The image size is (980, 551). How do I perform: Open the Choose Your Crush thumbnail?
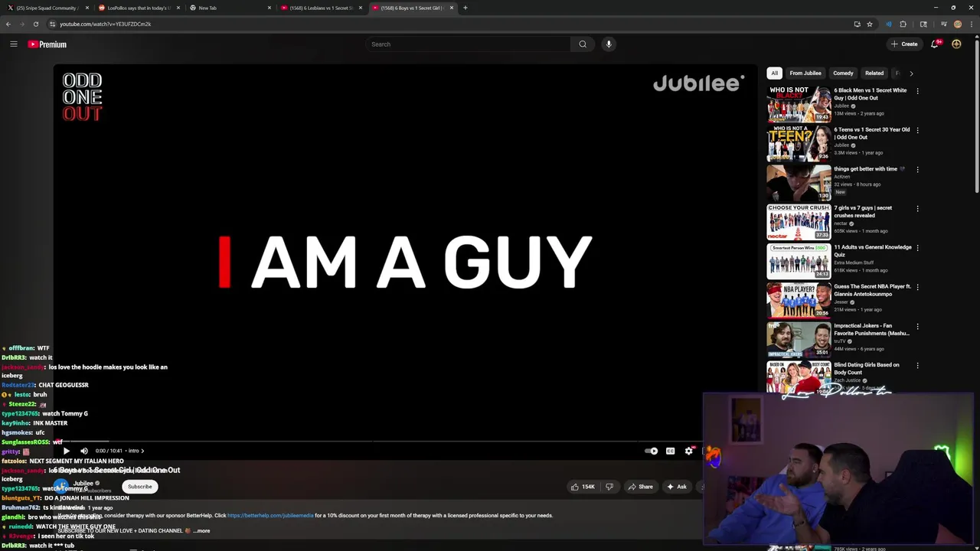pyautogui.click(x=799, y=222)
